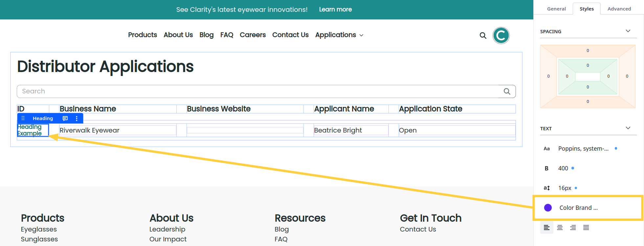Click the left padding value in spacing
This screenshot has width=644, height=246.
pos(567,76)
